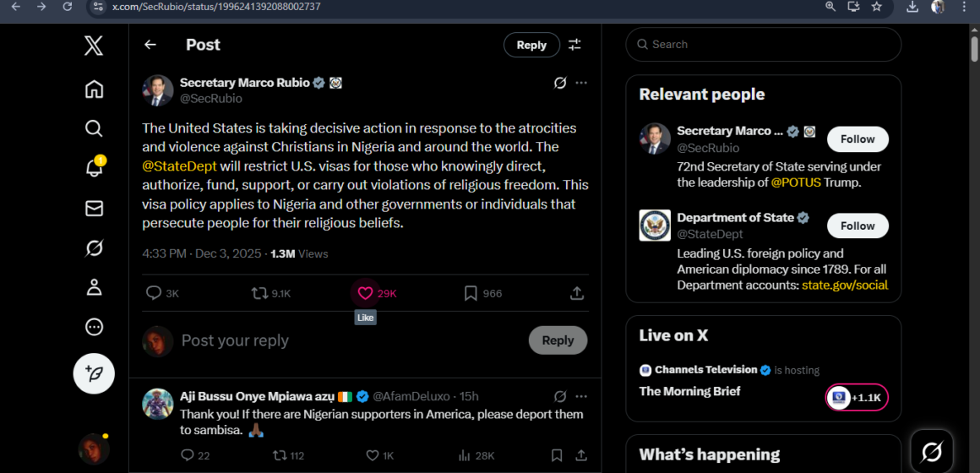Reload the page in the browser

pos(68,7)
